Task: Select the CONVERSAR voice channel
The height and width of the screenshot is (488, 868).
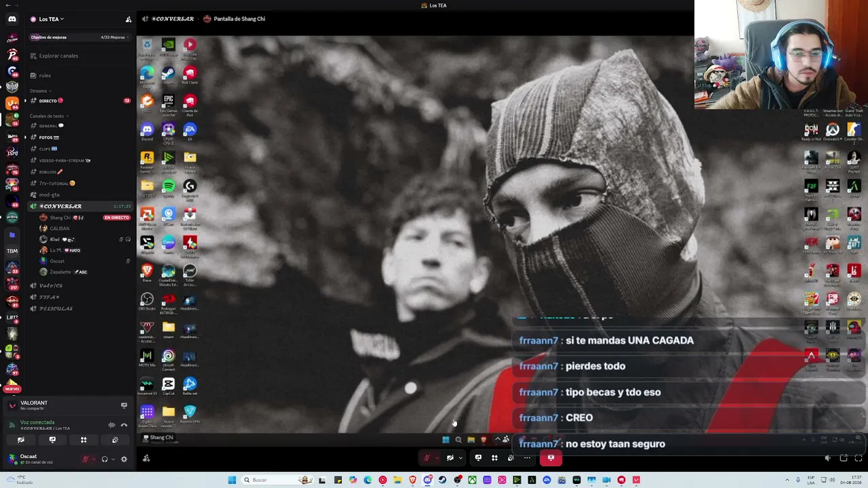Action: coord(79,206)
